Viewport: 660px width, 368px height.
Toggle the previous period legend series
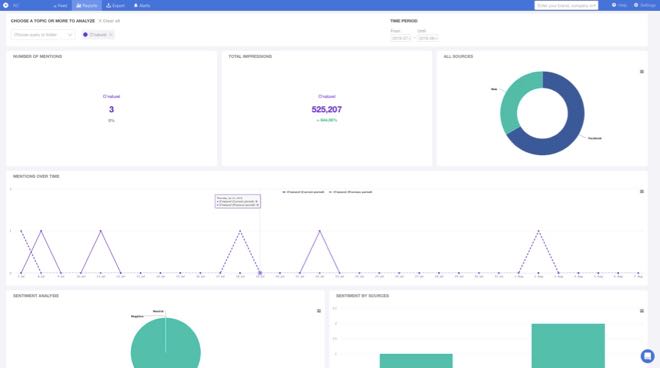[x=351, y=192]
